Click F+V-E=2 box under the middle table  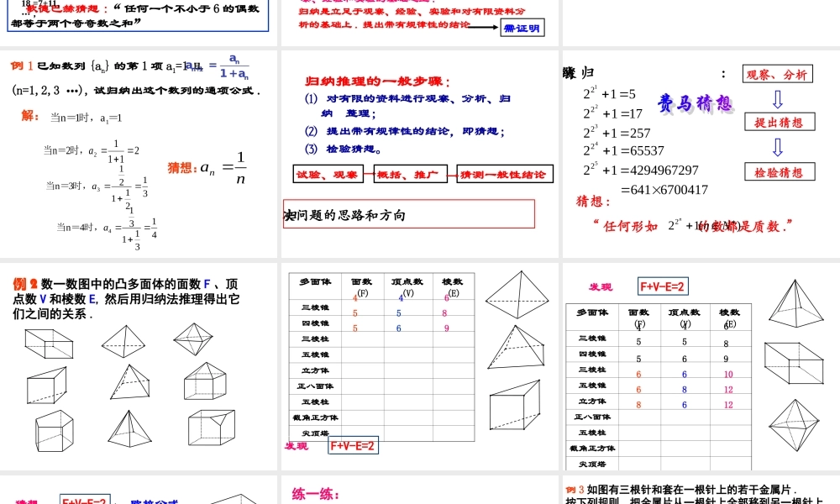353,445
